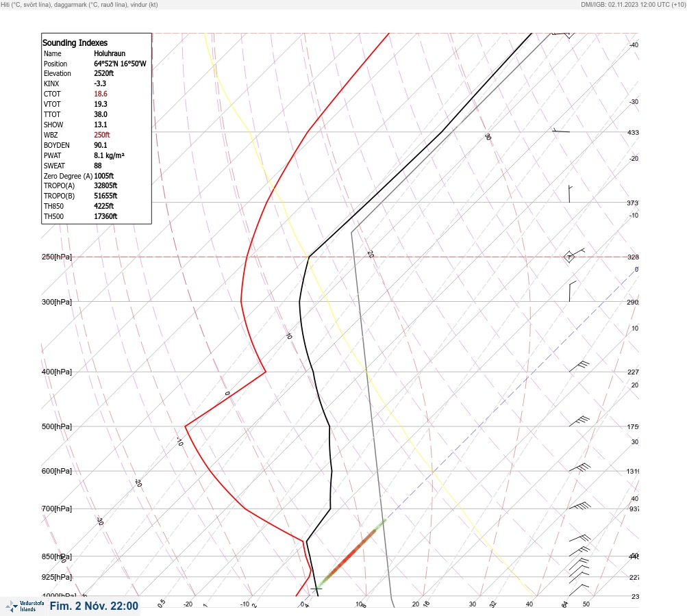
Task: Click the '250[hPa]' pressure label
Action: tap(57, 257)
